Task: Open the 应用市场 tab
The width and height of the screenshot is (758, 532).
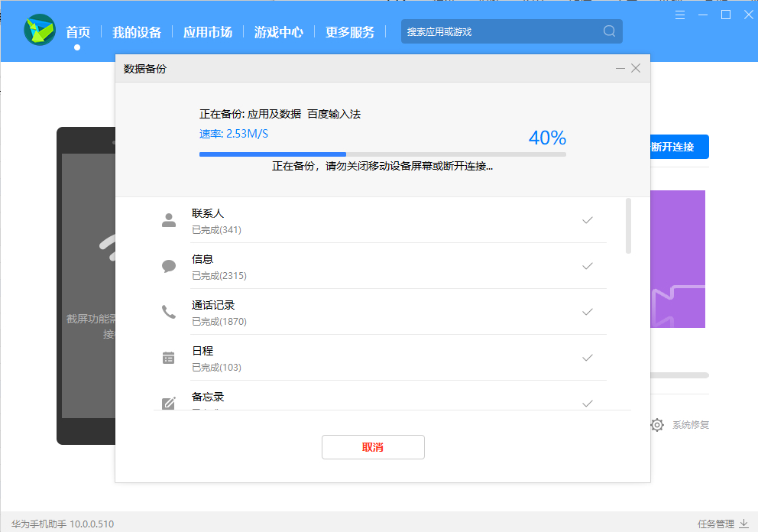Action: pos(208,32)
